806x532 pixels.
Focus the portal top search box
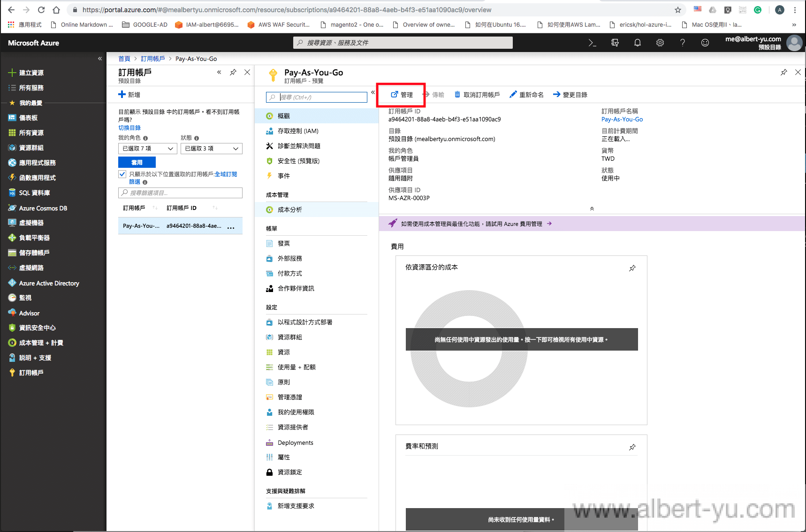(x=403, y=43)
